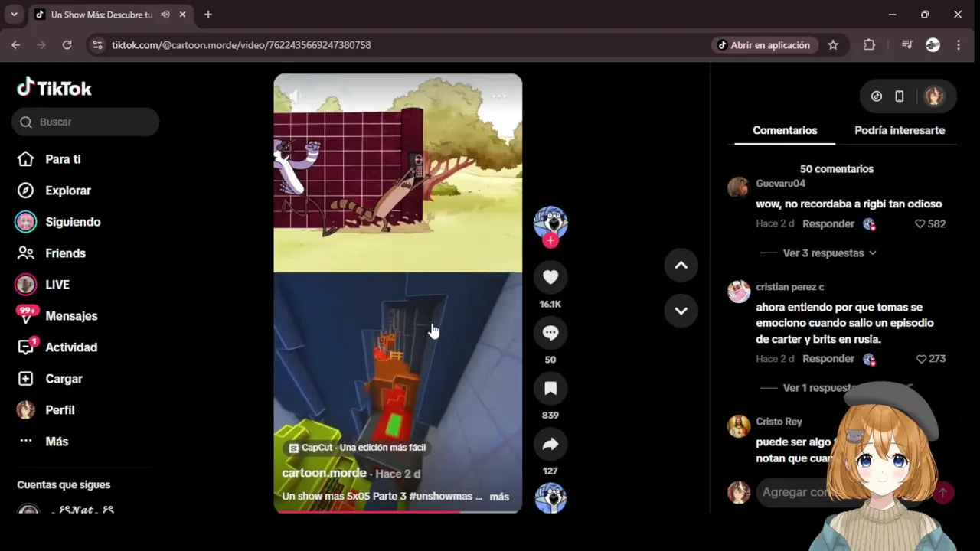This screenshot has width=980, height=551.
Task: Open the Cuentas que sigues account
Action: point(65,510)
